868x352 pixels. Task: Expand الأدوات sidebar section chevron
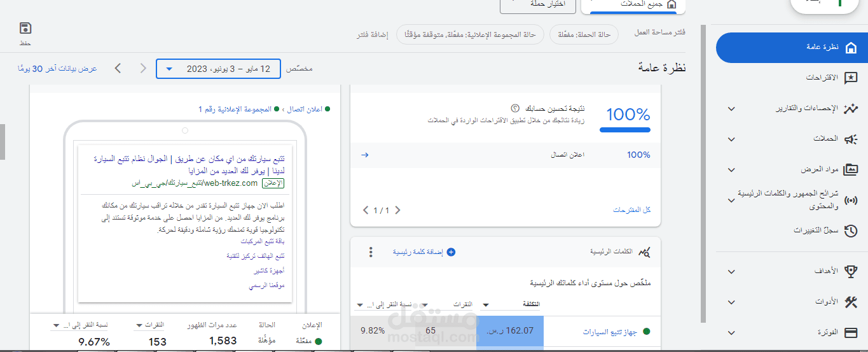click(x=731, y=302)
